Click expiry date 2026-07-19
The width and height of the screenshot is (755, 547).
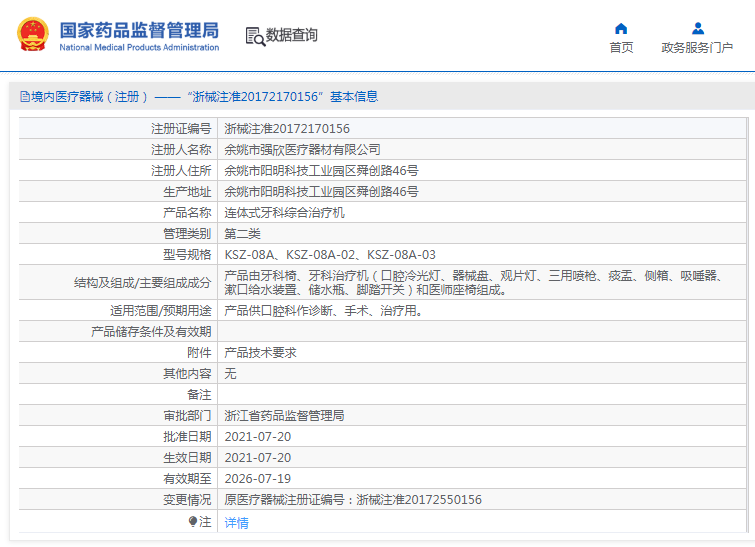[258, 479]
